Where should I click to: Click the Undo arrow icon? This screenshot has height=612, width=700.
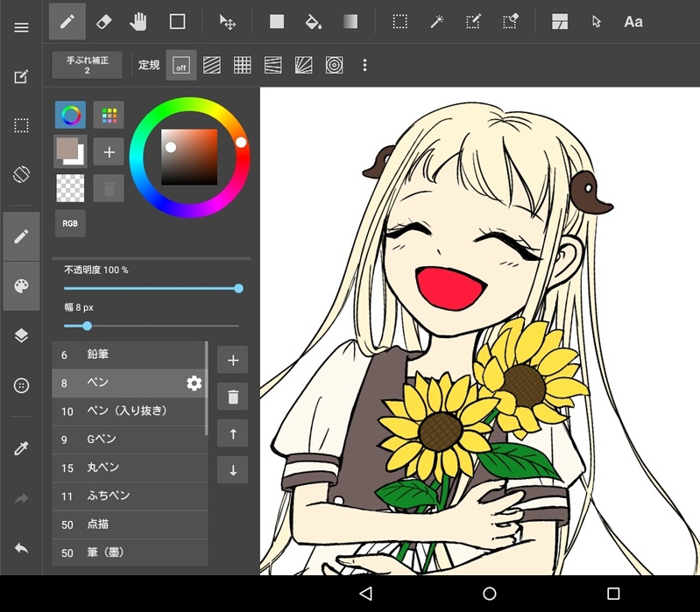[x=21, y=548]
